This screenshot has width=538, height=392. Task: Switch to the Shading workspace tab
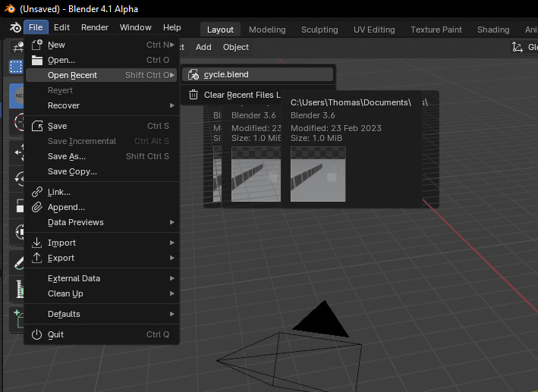click(493, 30)
